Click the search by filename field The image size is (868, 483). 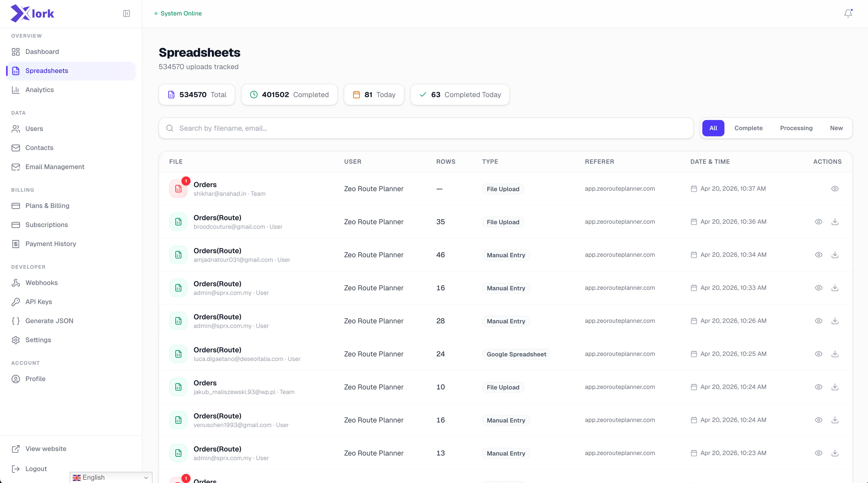[426, 128]
